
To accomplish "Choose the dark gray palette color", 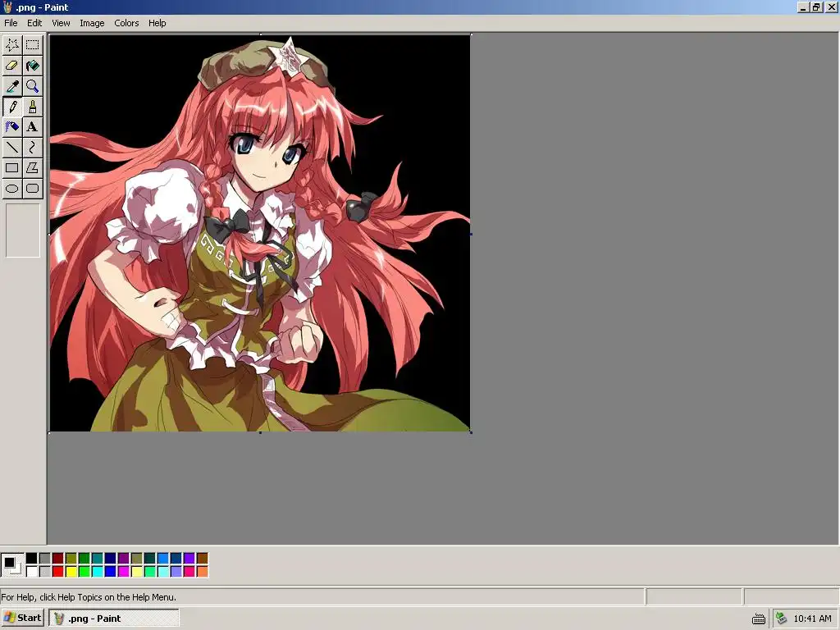I will click(x=45, y=558).
